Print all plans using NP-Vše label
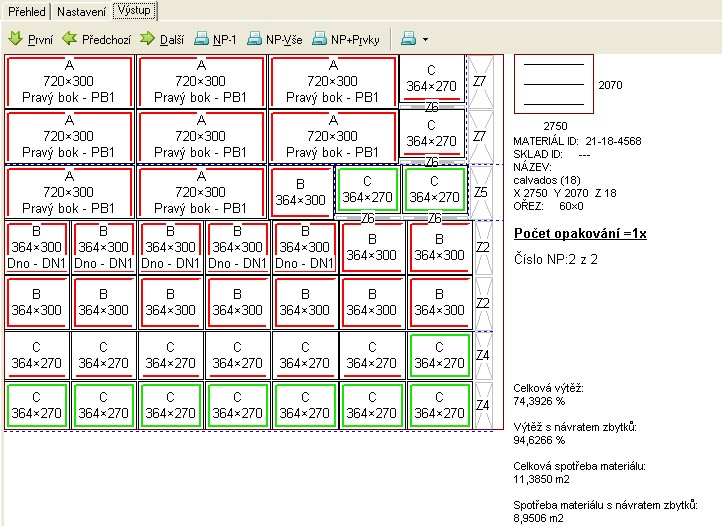Viewport: 722px width, 526px height. (x=284, y=40)
